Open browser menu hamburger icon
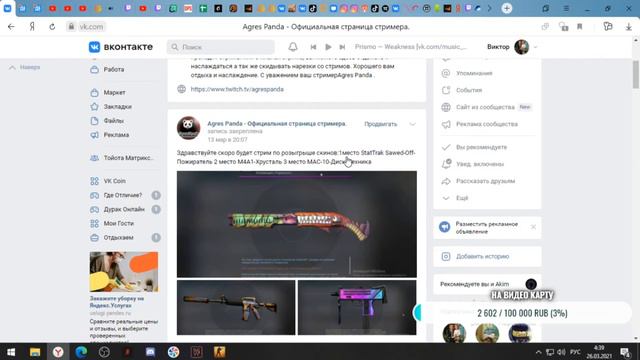640x360 pixels. point(566,9)
